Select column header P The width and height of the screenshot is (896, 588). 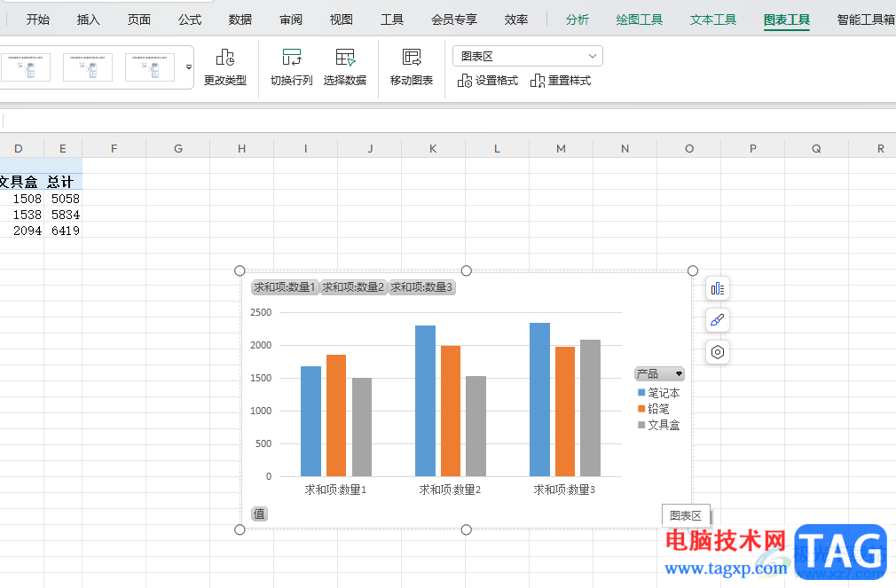[753, 149]
